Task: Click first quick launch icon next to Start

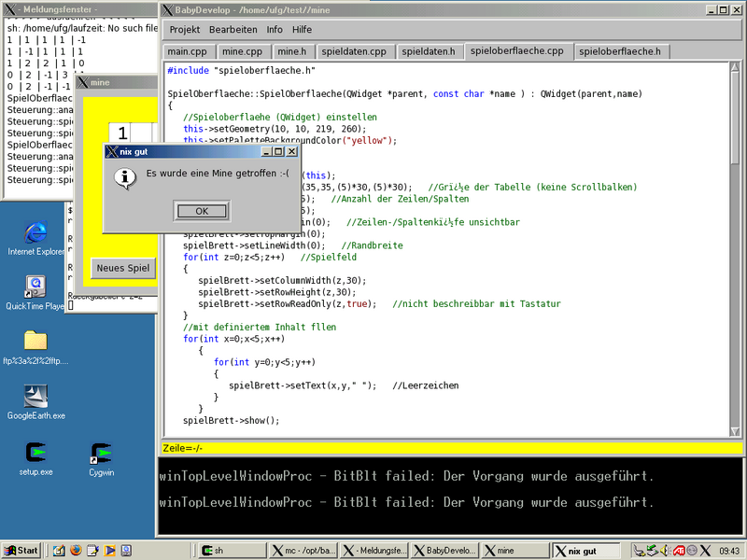Action: pyautogui.click(x=59, y=551)
